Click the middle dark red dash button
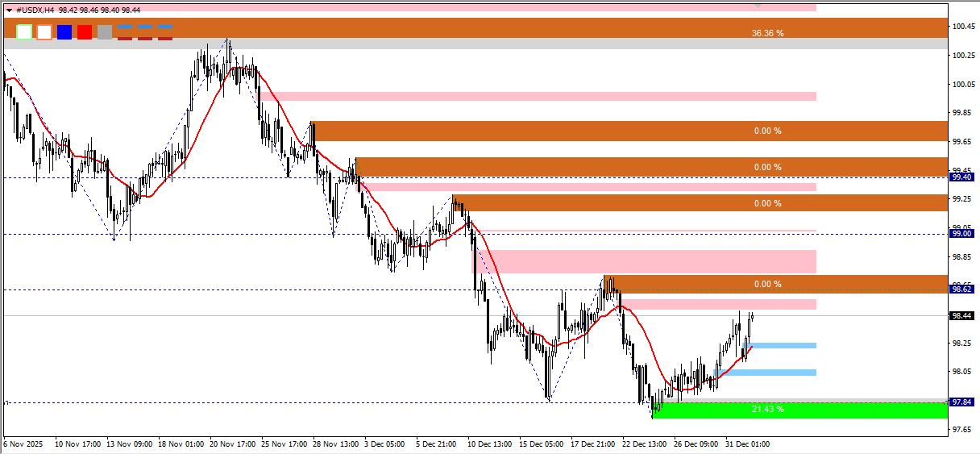 (145, 37)
